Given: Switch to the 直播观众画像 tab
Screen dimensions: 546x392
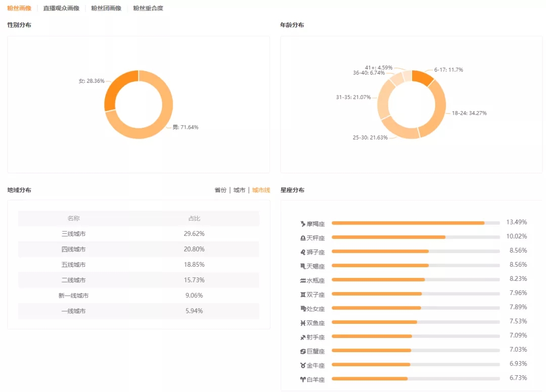Looking at the screenshot, I should pos(61,8).
